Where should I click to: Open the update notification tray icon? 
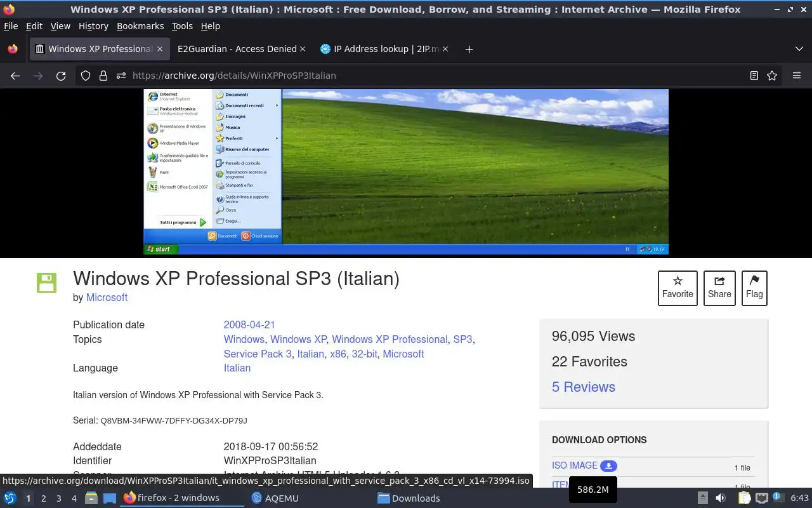[776, 497]
